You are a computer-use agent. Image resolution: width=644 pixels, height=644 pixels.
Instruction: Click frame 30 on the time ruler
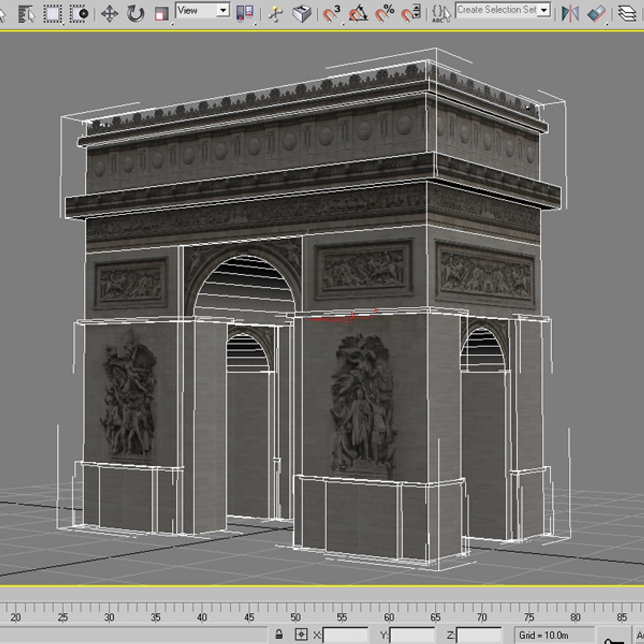109,617
